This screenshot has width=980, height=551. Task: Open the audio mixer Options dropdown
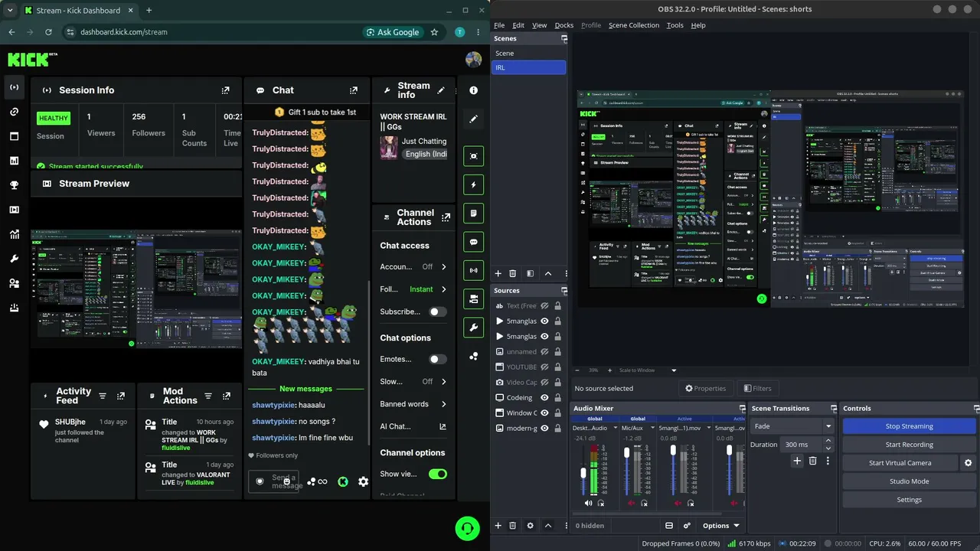coord(721,526)
